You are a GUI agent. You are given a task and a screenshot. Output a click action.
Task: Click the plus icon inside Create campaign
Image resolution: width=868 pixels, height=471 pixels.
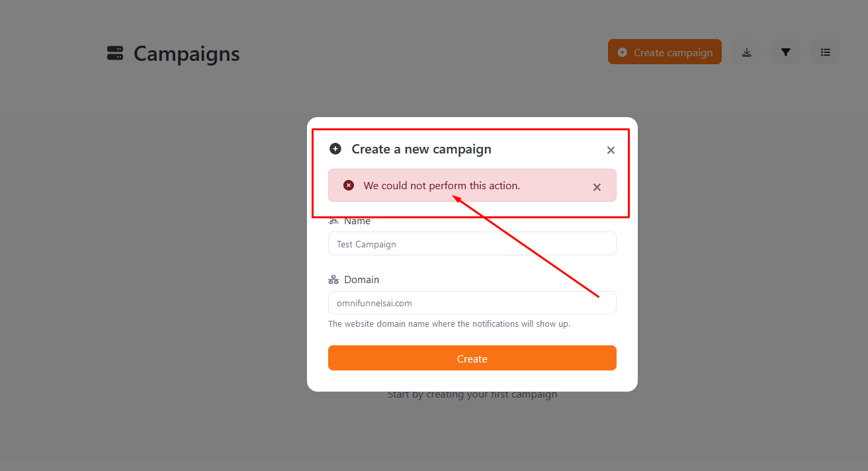(x=623, y=52)
